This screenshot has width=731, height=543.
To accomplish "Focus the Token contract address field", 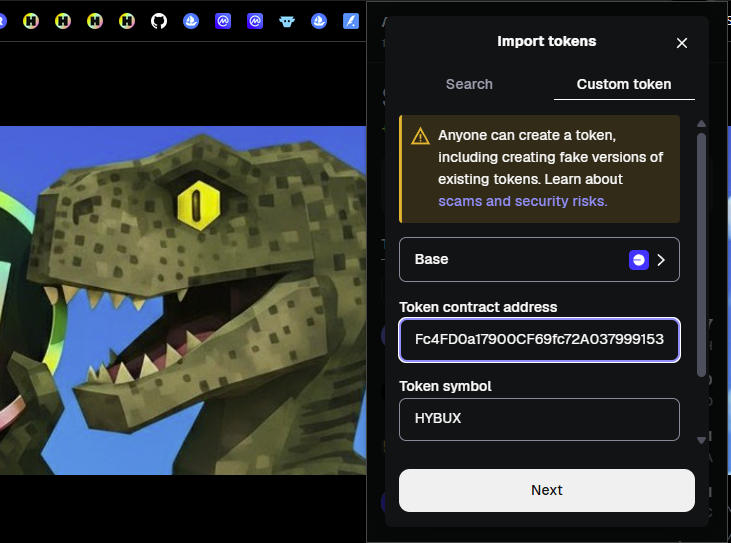I will [x=539, y=340].
